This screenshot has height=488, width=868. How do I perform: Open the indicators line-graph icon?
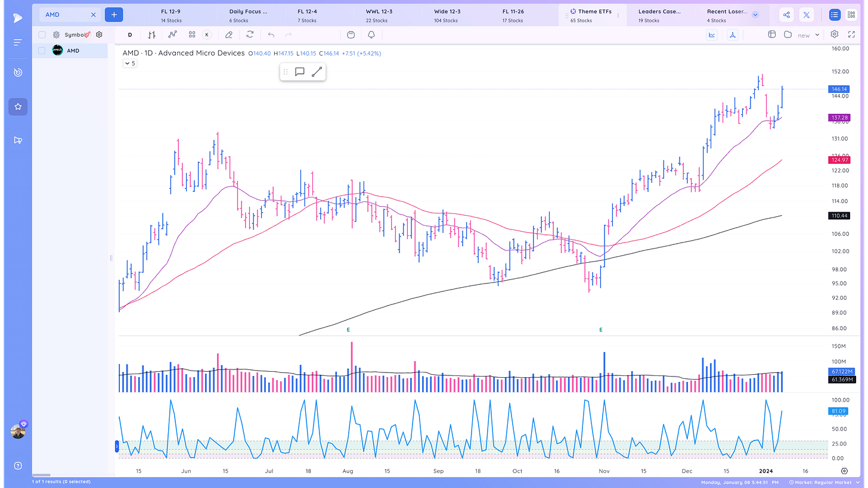pos(172,35)
